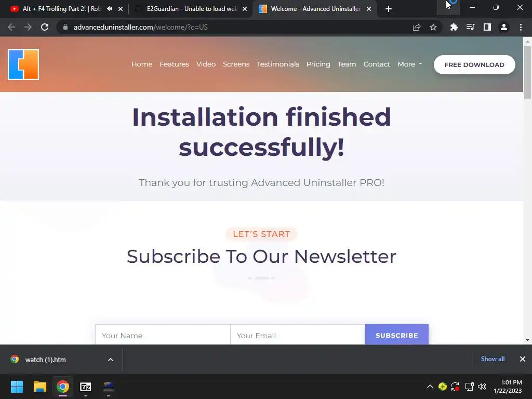The width and height of the screenshot is (532, 399).
Task: Expand options for watch (1).htm download
Action: point(111,360)
